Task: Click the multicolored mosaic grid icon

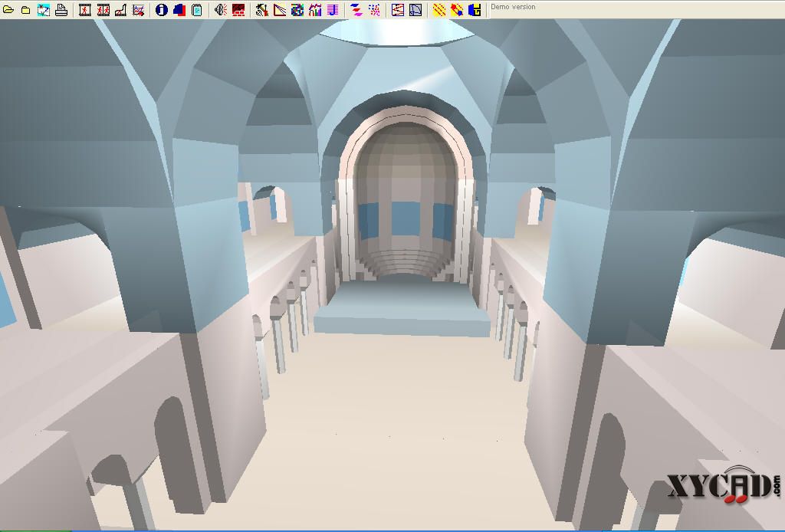Action: pos(297,9)
